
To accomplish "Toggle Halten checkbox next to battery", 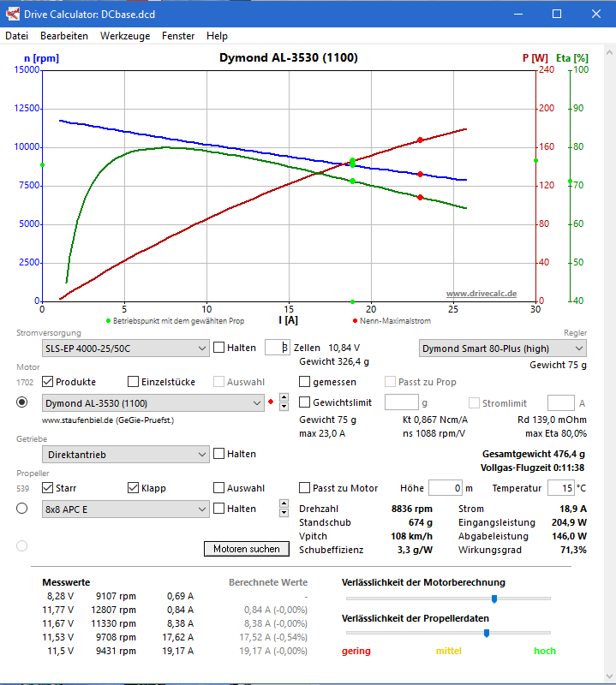I will 219,348.
